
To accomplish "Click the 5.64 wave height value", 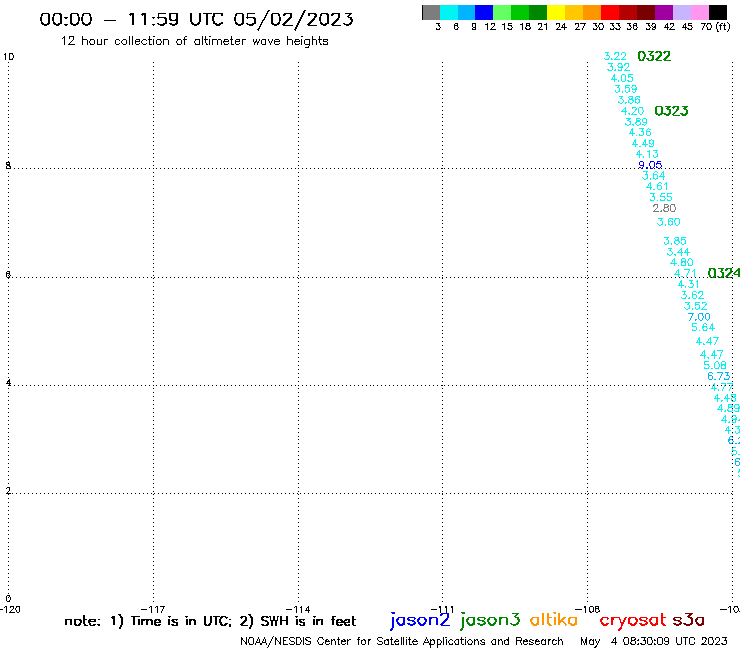I will tap(703, 327).
